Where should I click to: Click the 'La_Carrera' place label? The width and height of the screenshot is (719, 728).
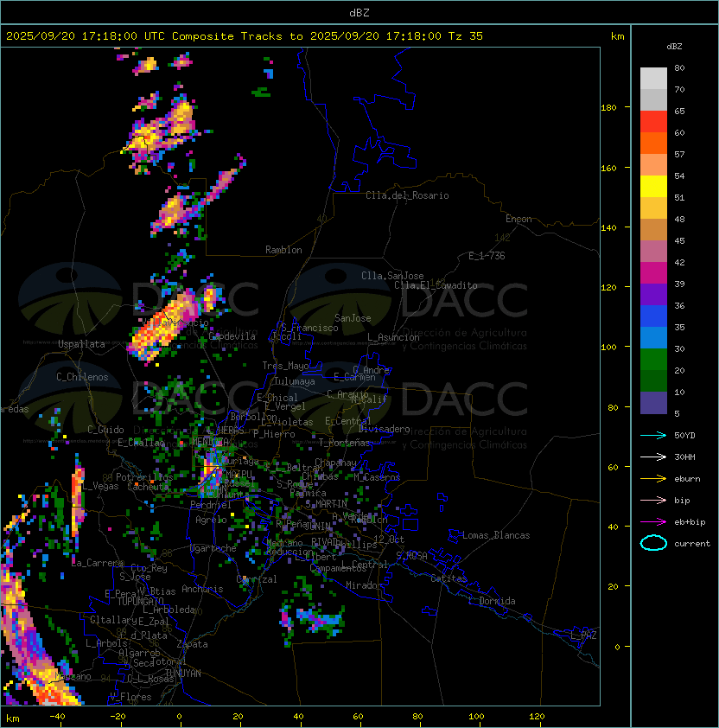tap(98, 563)
